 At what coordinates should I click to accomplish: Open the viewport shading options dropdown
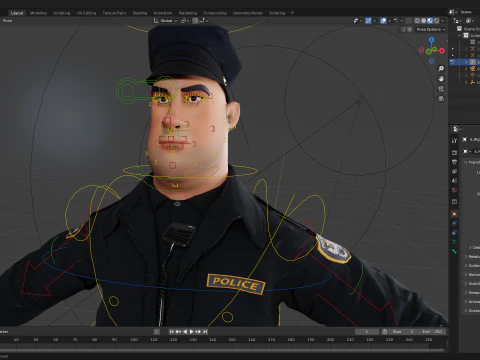(443, 21)
